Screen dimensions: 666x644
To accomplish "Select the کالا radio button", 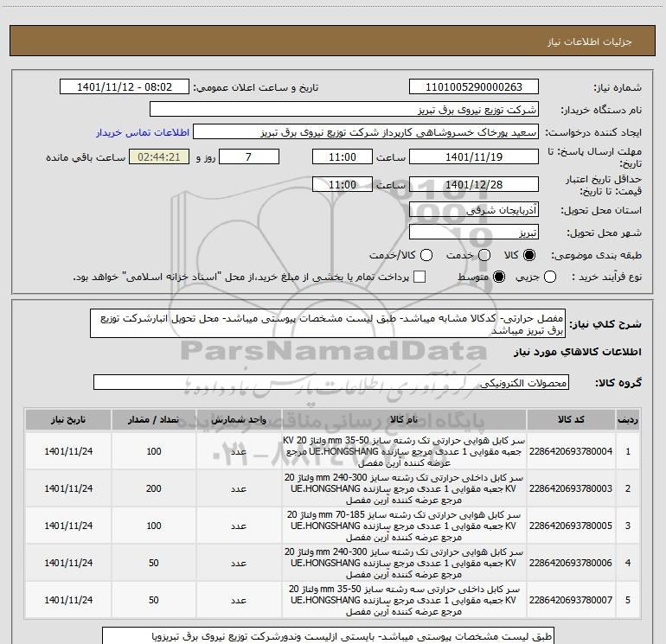I will pos(529,255).
